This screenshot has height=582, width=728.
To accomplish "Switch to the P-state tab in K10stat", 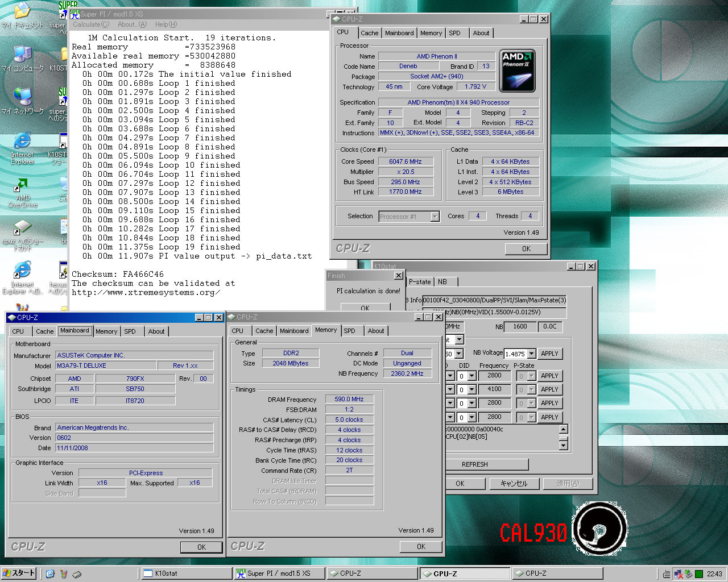I will click(x=420, y=281).
